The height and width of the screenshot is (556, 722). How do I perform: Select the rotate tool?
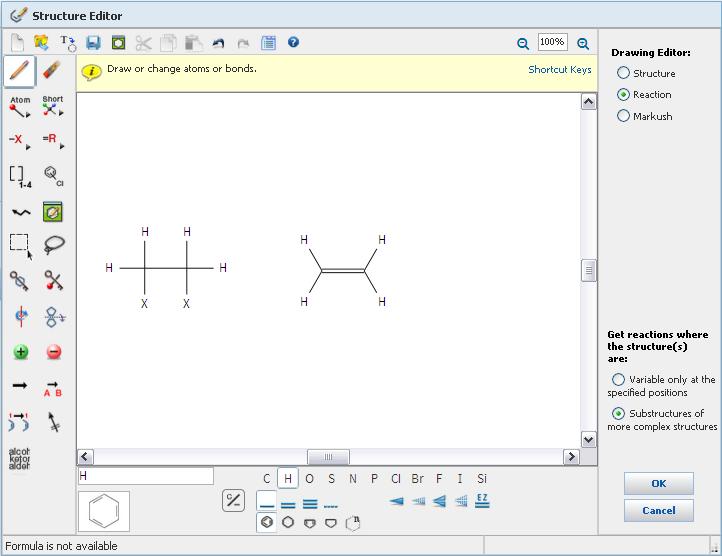[x=21, y=316]
